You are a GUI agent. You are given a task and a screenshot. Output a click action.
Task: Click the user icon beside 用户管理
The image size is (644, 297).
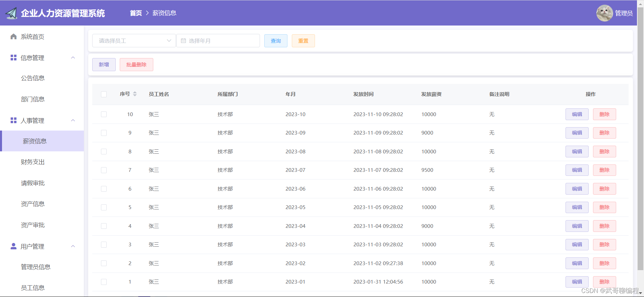click(13, 246)
